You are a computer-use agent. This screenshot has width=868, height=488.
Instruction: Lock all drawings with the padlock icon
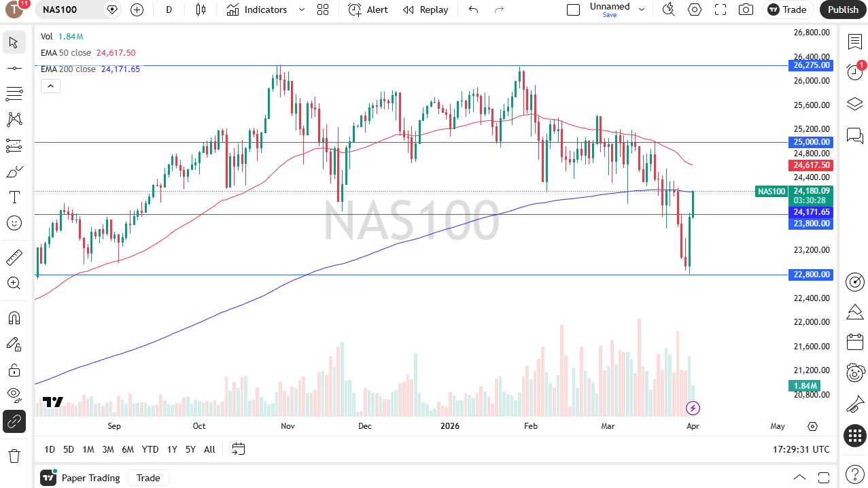(x=14, y=370)
